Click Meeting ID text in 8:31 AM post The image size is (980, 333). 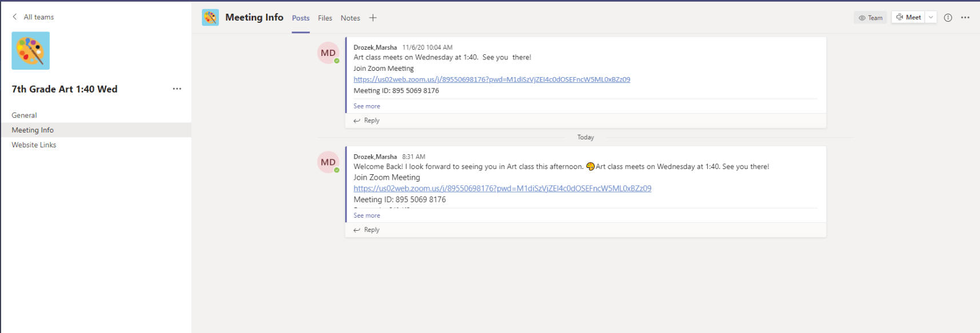tap(400, 199)
